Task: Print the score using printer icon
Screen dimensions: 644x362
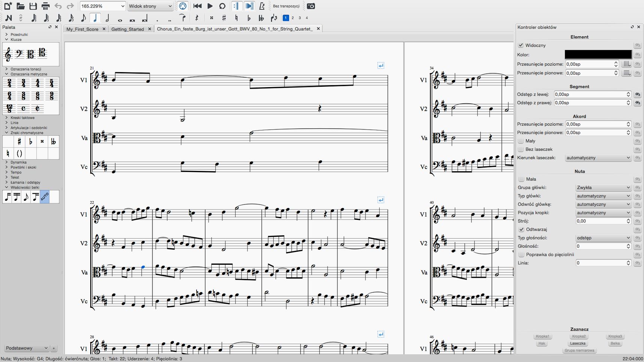Action: (45, 6)
